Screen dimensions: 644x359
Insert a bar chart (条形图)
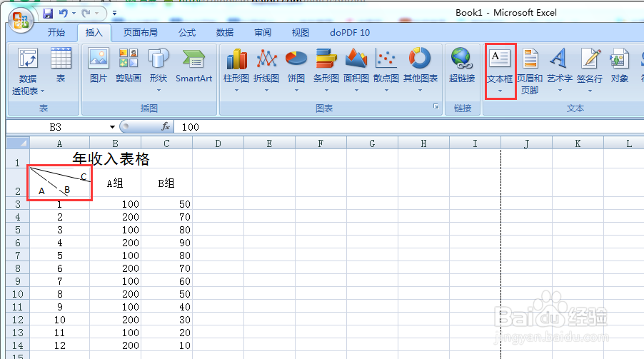click(x=326, y=70)
